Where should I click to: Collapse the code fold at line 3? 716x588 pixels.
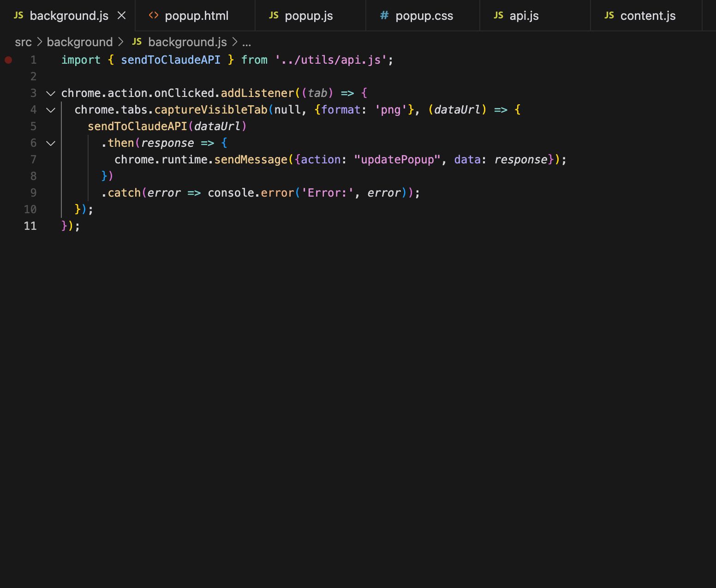(51, 93)
